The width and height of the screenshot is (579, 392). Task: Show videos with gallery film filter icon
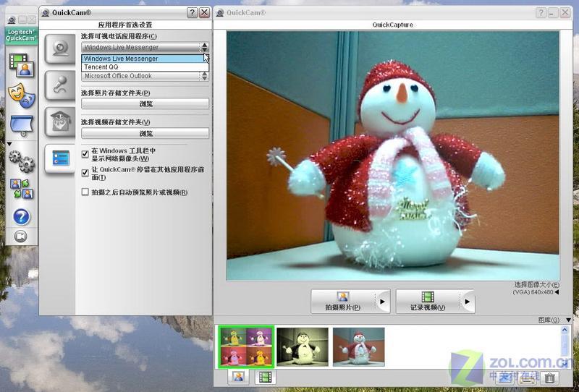coord(265,377)
